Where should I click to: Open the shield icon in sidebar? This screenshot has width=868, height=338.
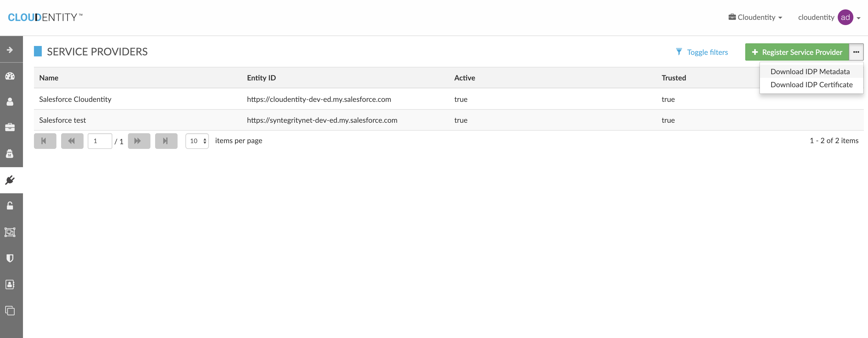[10, 258]
